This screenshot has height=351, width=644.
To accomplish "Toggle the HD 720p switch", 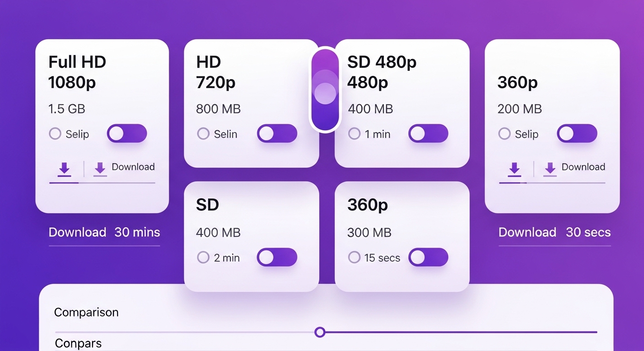I will (x=277, y=133).
